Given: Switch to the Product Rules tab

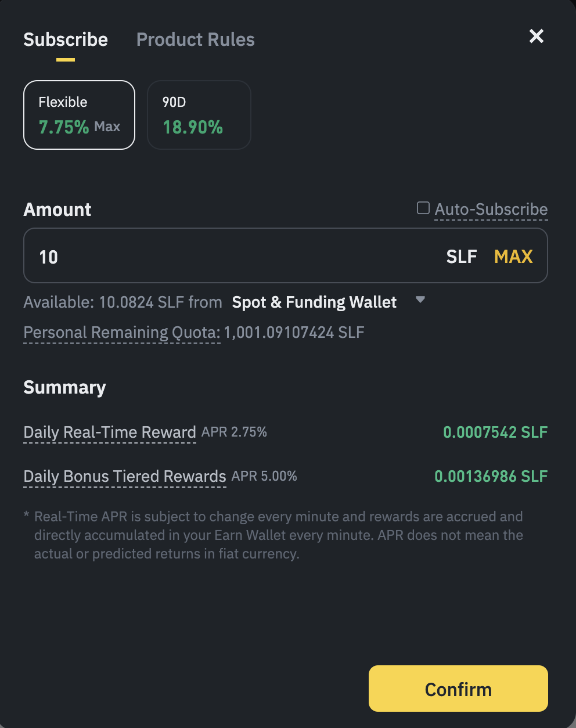Looking at the screenshot, I should (x=195, y=39).
